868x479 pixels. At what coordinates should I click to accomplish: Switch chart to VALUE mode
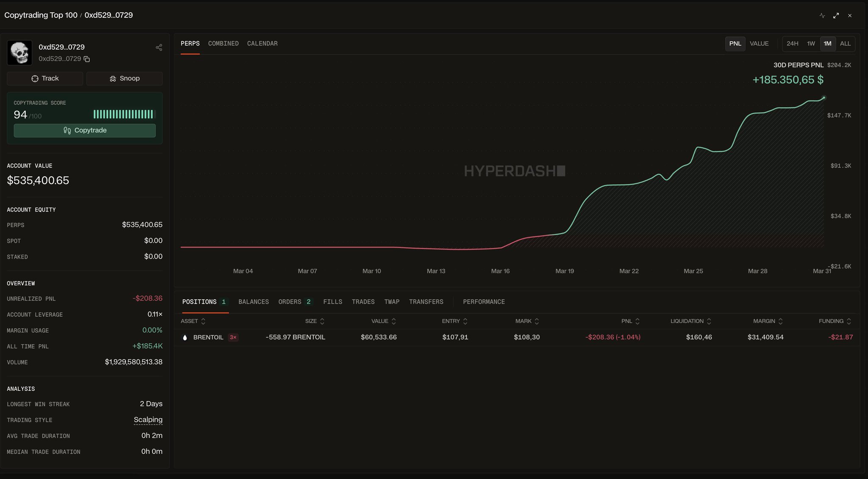(759, 44)
